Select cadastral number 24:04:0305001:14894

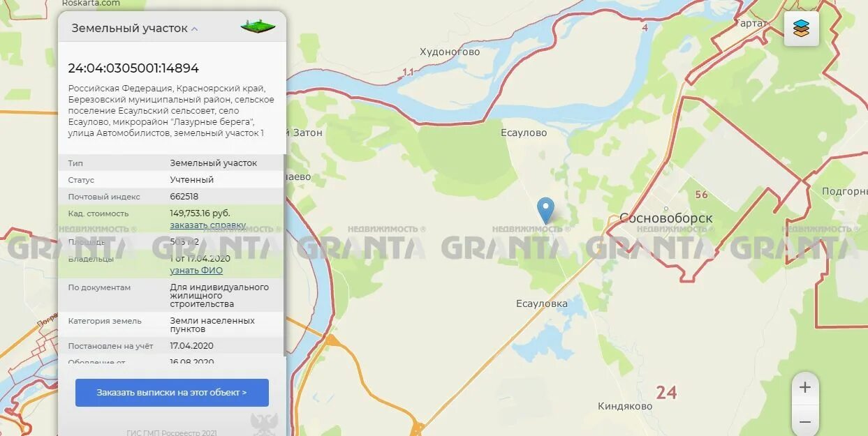(133, 68)
